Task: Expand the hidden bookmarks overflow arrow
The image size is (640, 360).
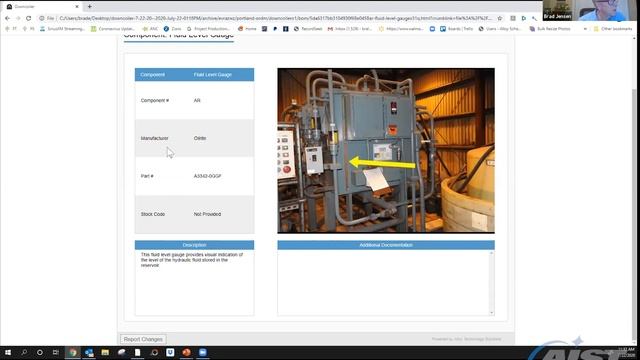Action: (x=585, y=29)
